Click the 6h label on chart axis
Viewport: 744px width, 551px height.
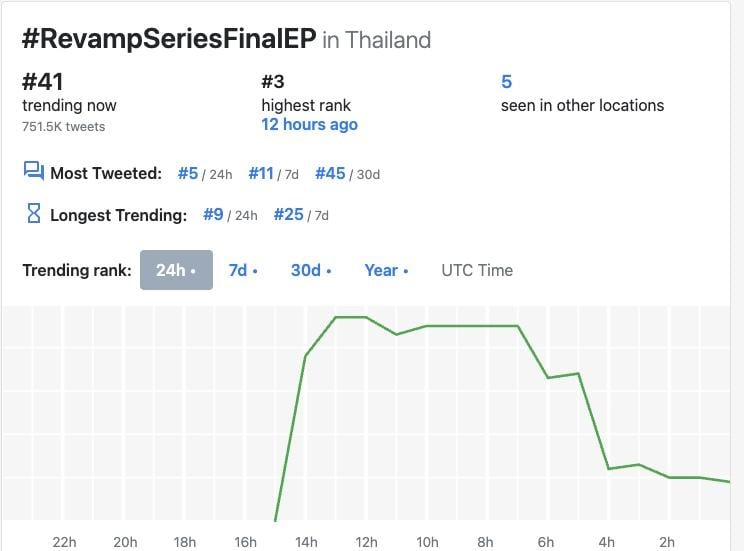point(546,542)
